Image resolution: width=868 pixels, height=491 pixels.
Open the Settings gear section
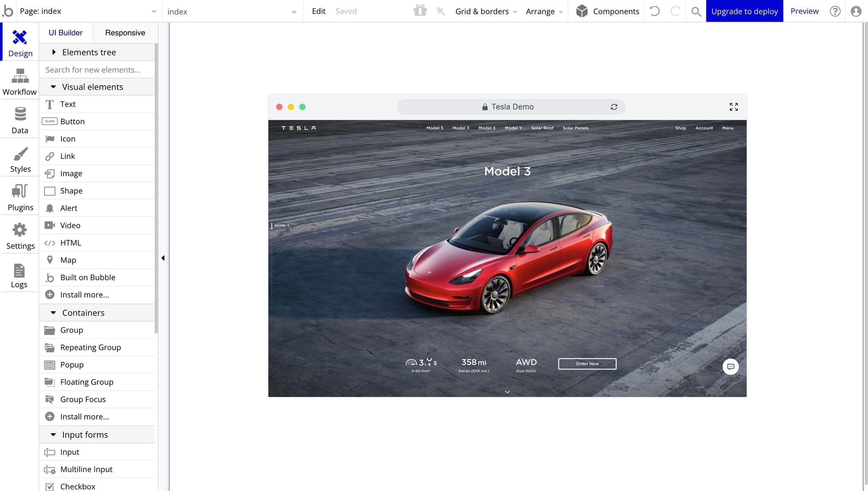[x=20, y=236]
